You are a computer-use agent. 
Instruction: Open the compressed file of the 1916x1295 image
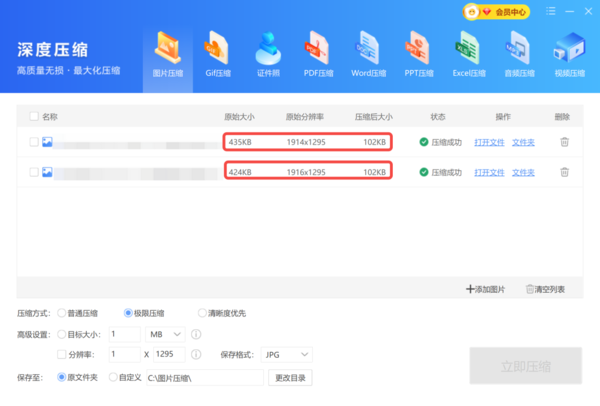point(489,173)
